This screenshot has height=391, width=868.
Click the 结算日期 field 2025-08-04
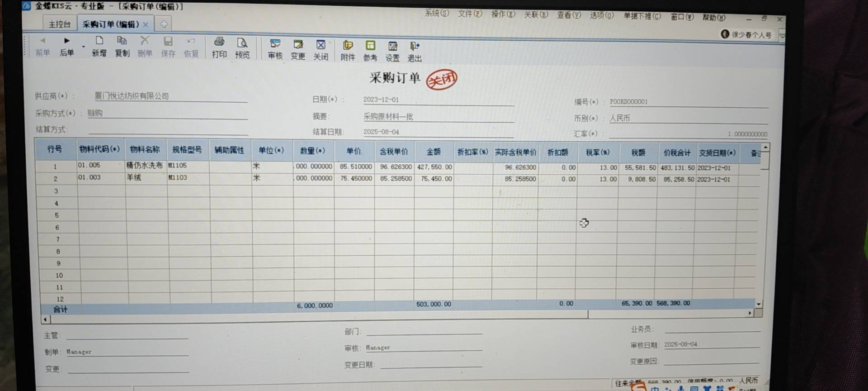[438, 132]
